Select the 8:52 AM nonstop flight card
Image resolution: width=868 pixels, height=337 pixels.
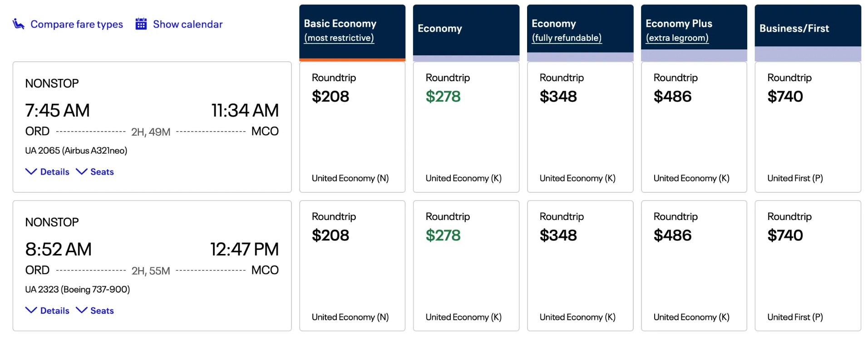pyautogui.click(x=152, y=266)
